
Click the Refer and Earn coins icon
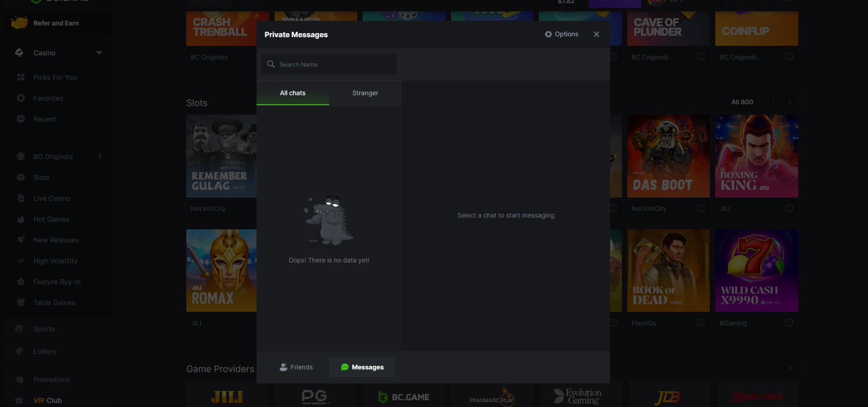19,22
